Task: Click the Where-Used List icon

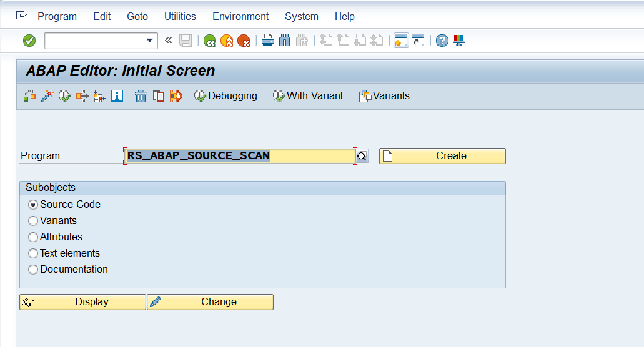Action: (82, 96)
